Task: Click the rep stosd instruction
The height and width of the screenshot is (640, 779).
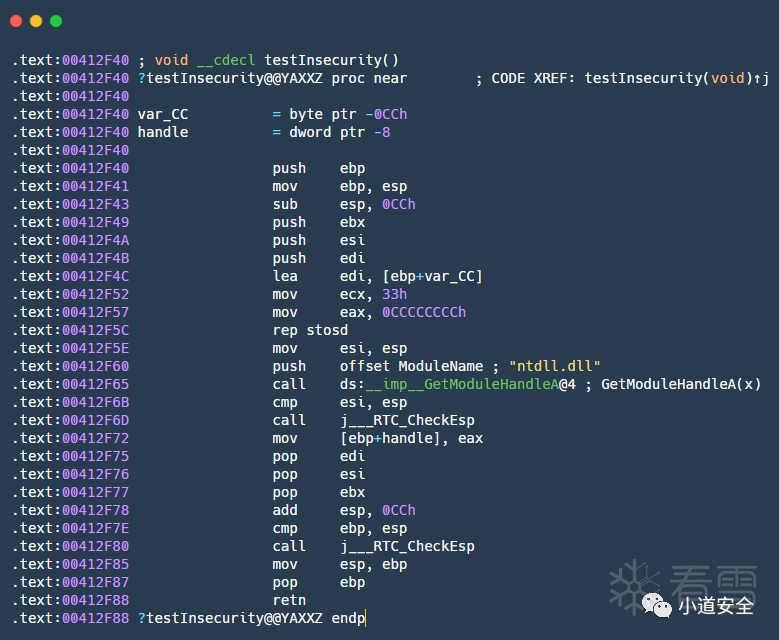Action: pos(310,330)
